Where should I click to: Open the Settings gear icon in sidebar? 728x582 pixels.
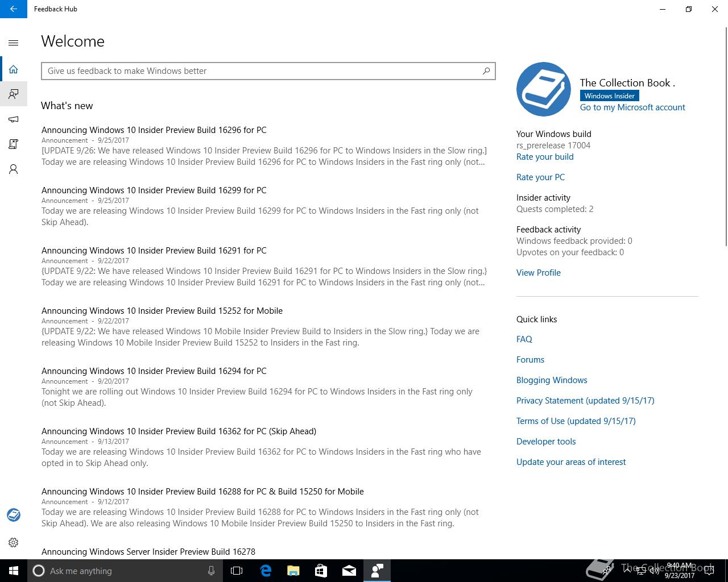click(14, 542)
